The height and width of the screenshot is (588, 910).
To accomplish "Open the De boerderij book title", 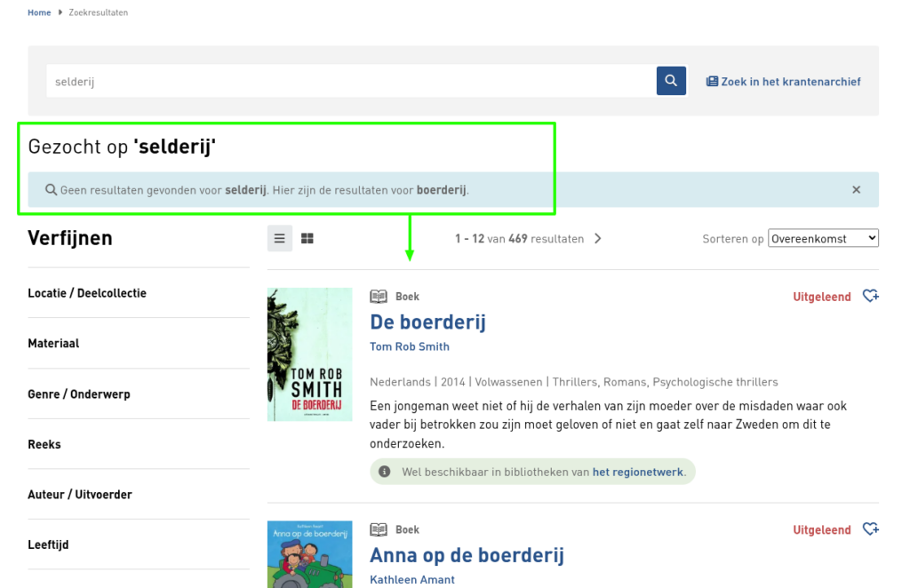I will click(x=427, y=322).
